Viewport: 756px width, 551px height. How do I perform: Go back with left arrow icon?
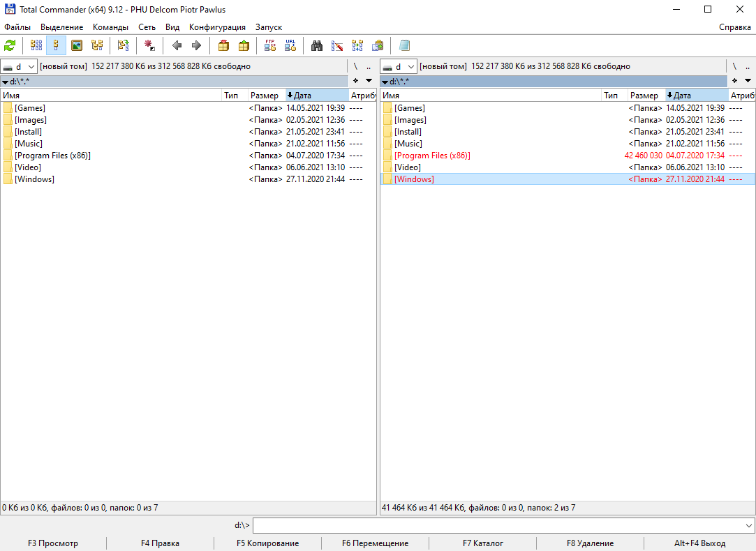click(x=177, y=46)
